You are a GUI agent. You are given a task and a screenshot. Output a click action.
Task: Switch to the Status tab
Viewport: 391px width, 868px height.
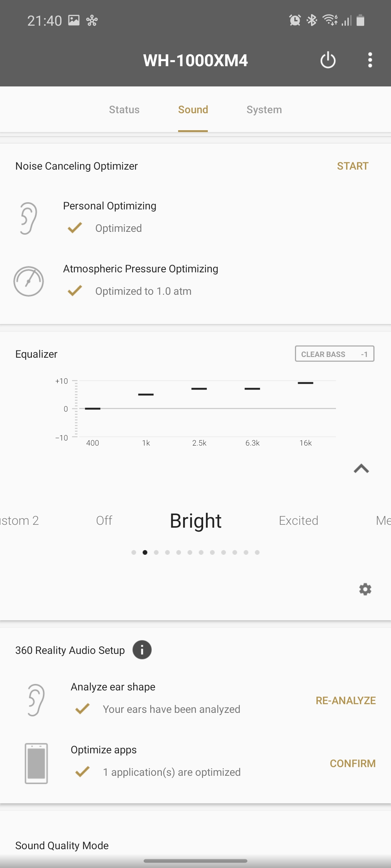pyautogui.click(x=124, y=110)
